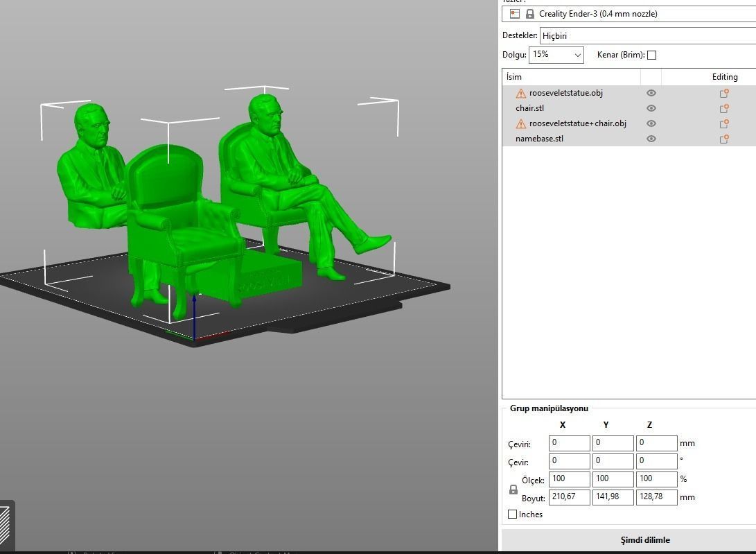
Task: Open the Dolgu 15% infill dropdown
Action: click(556, 55)
